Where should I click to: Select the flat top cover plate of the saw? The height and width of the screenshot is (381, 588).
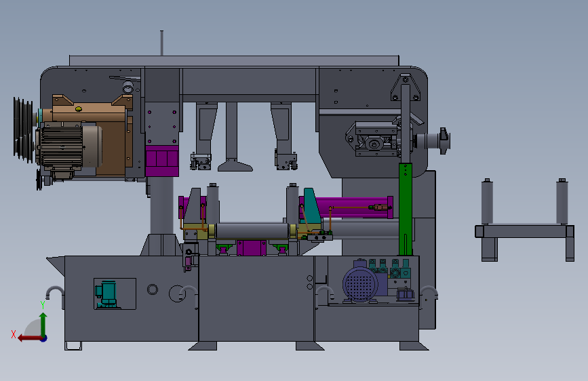234,60
